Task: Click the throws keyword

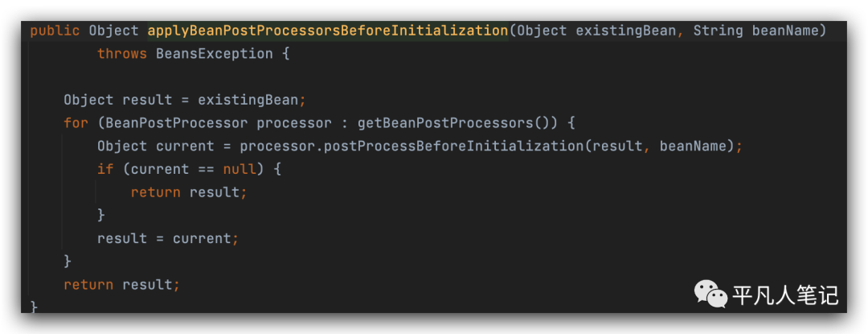Action: 121,54
